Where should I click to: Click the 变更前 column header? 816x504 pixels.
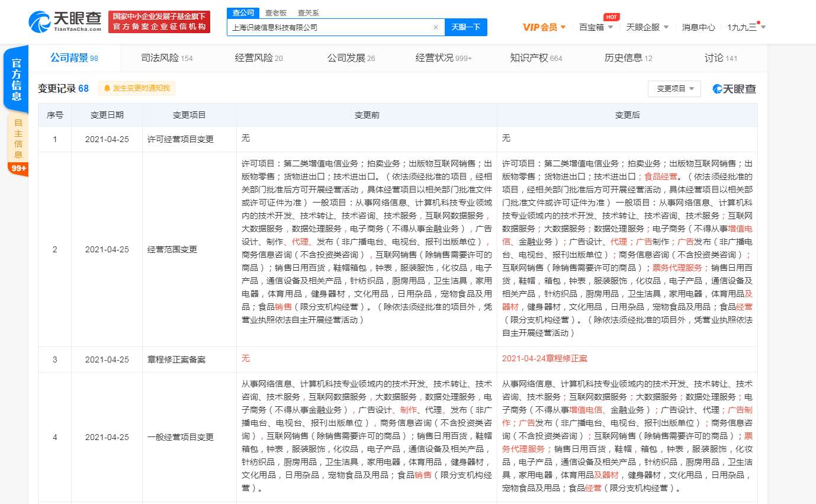(367, 115)
